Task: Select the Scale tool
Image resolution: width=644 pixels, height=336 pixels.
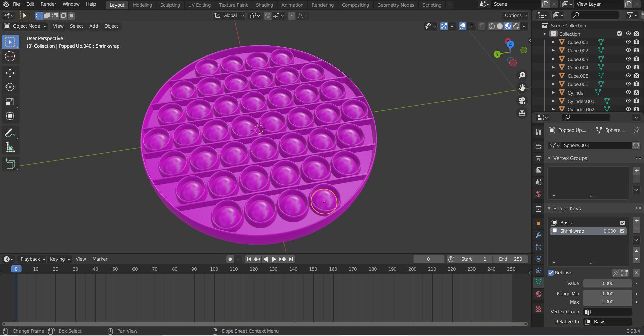Action: (10, 102)
